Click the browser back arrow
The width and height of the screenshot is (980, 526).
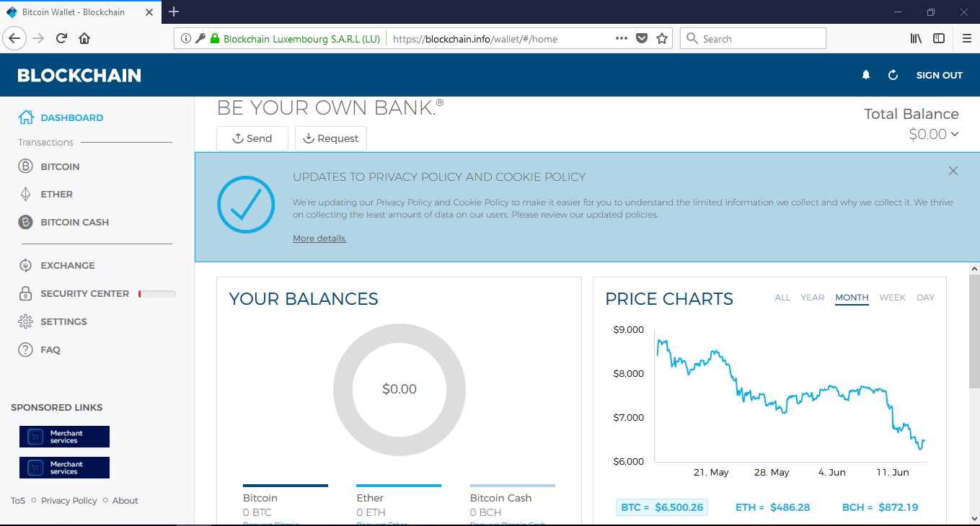coord(15,39)
